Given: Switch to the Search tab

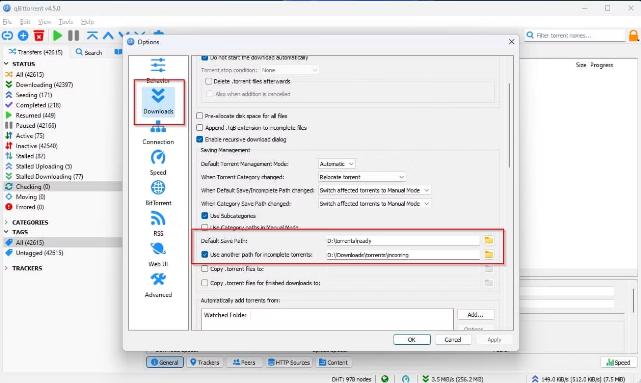Looking at the screenshot, I should [89, 52].
